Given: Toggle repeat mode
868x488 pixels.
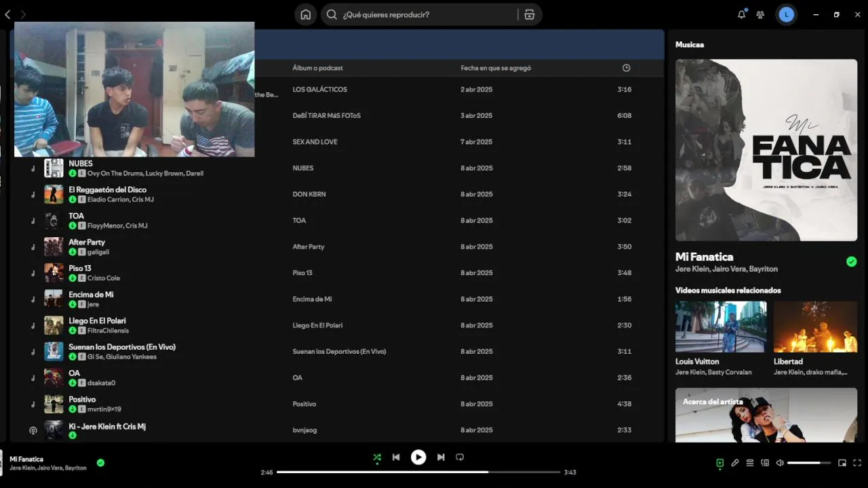Looking at the screenshot, I should [x=460, y=457].
